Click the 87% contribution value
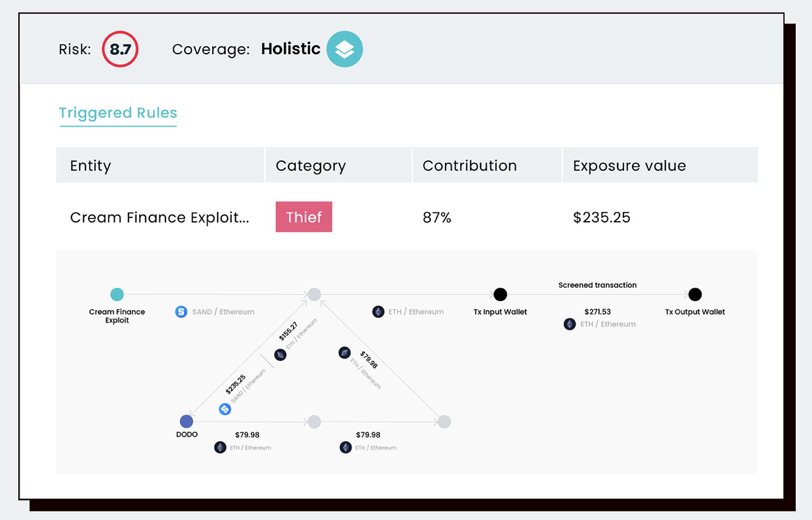The width and height of the screenshot is (812, 520). tap(437, 218)
